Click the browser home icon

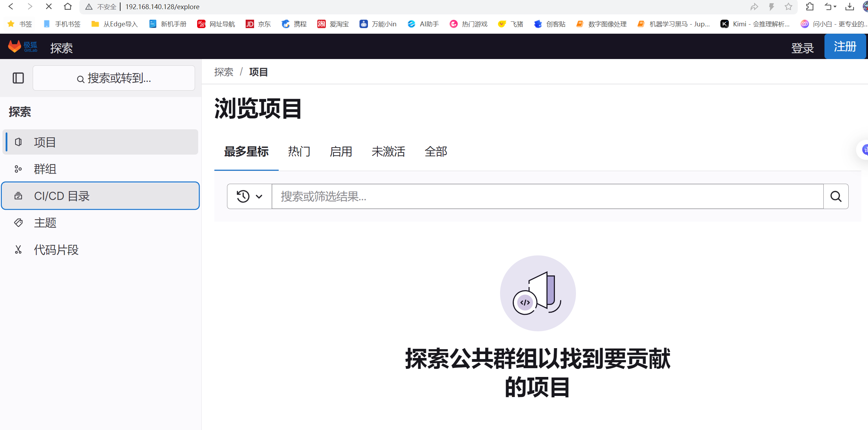(x=68, y=6)
